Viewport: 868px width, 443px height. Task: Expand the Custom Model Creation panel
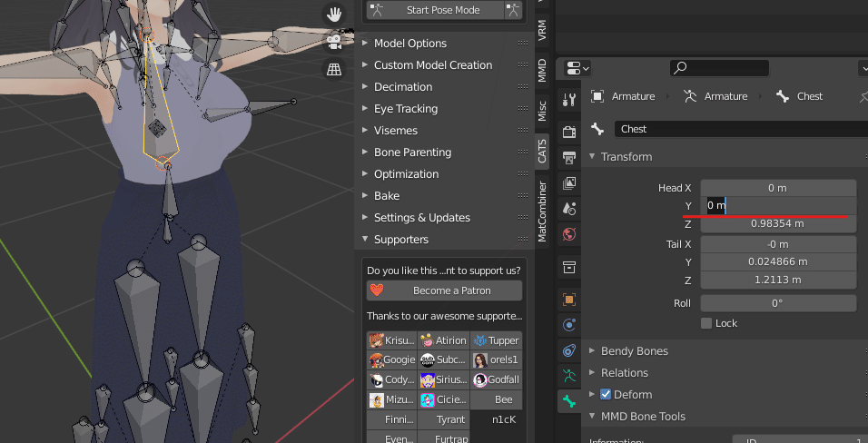365,64
